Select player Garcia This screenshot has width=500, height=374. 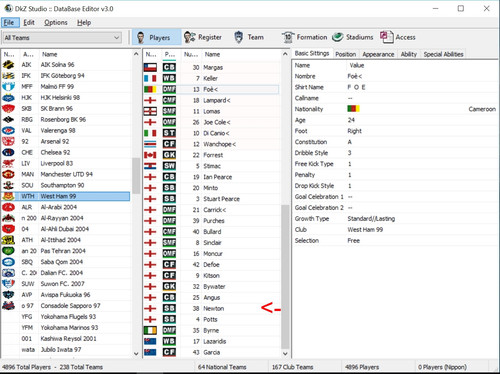coord(212,352)
